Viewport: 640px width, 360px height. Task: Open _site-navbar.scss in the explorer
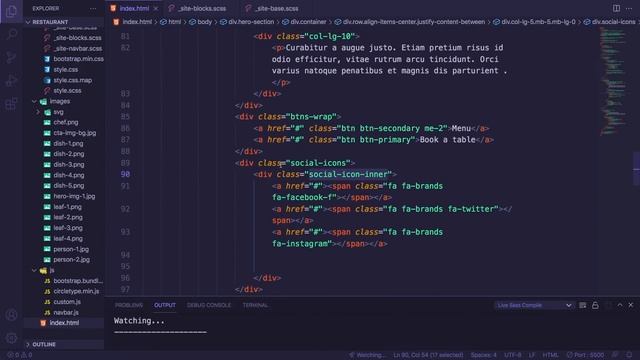78,49
